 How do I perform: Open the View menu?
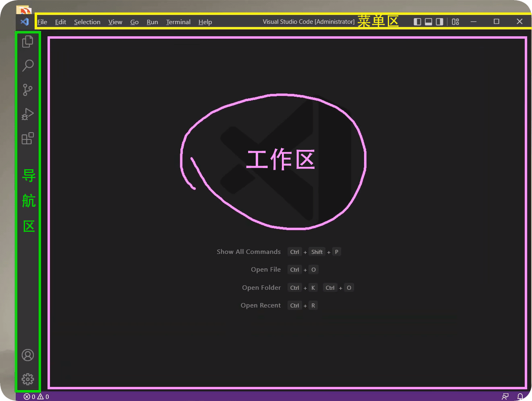tap(115, 22)
